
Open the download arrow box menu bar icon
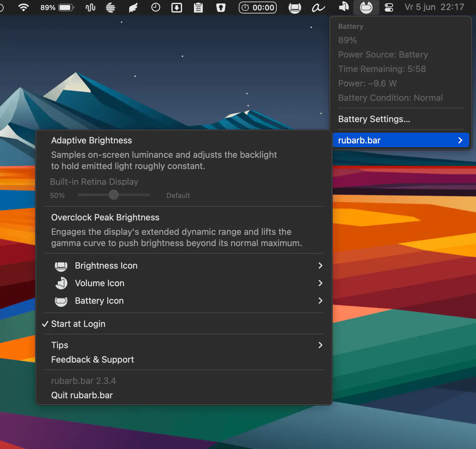tap(177, 7)
